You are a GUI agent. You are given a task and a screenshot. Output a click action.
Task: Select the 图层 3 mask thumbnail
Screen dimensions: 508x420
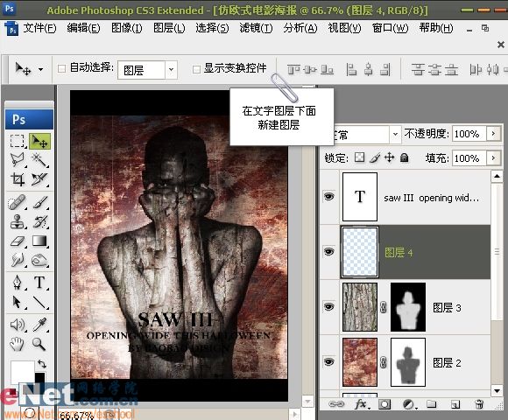(x=408, y=307)
